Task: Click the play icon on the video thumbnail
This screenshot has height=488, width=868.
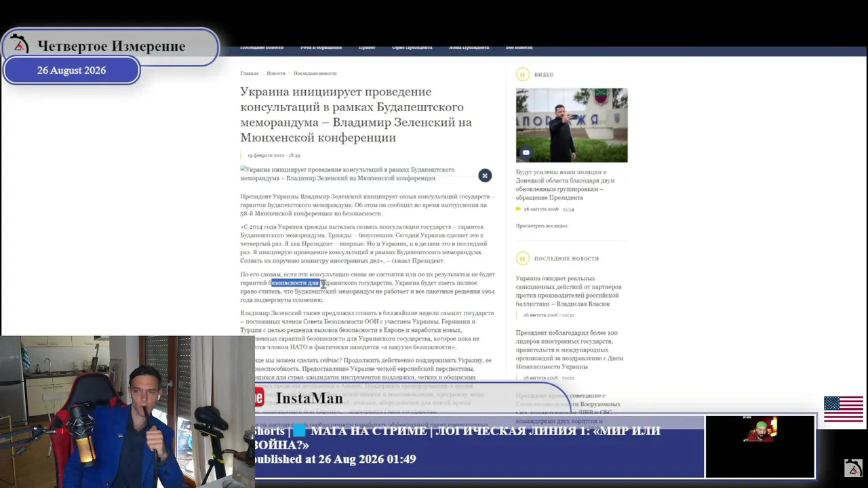Action: [x=526, y=152]
